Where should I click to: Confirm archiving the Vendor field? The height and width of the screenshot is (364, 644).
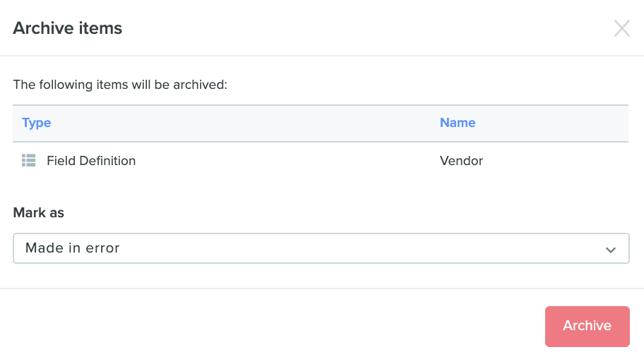[x=588, y=326]
